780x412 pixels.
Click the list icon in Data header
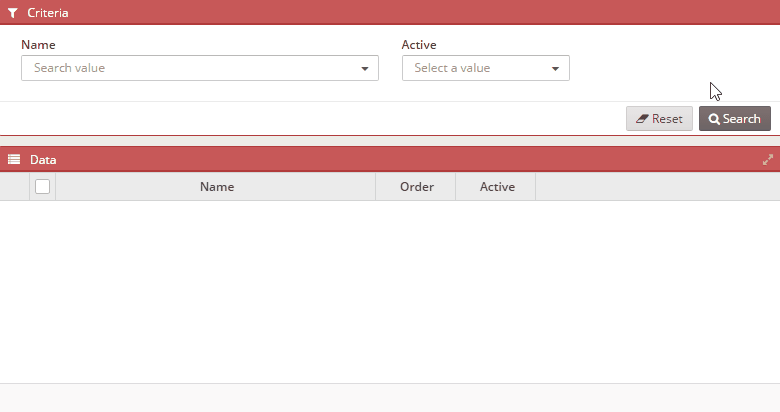(x=14, y=159)
